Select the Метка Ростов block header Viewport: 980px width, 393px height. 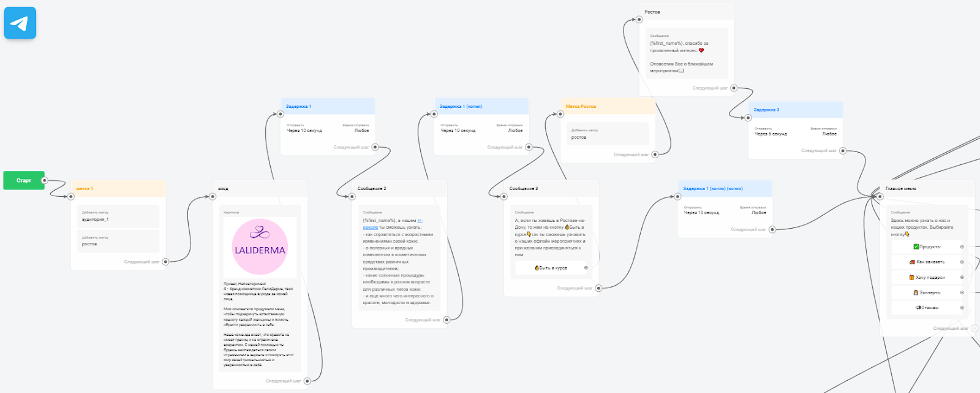[607, 107]
